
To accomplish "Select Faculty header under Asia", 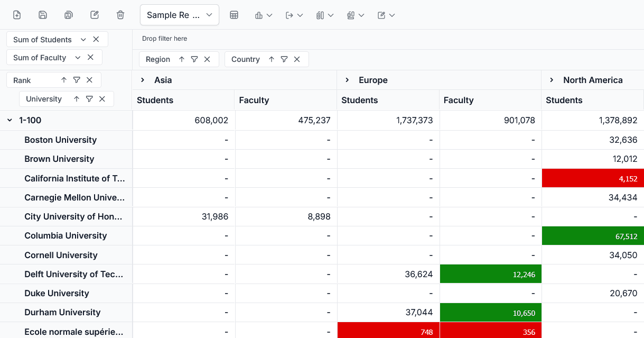I will click(x=285, y=100).
